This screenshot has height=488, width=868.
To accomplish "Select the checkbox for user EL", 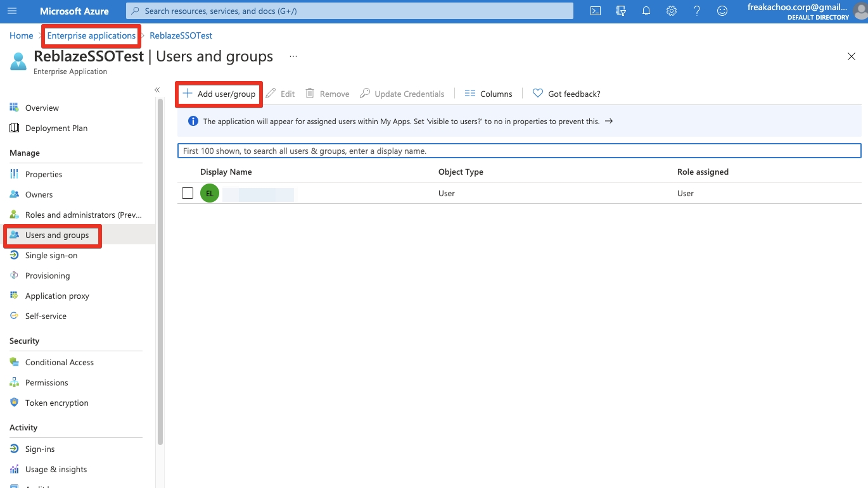I will pos(188,193).
